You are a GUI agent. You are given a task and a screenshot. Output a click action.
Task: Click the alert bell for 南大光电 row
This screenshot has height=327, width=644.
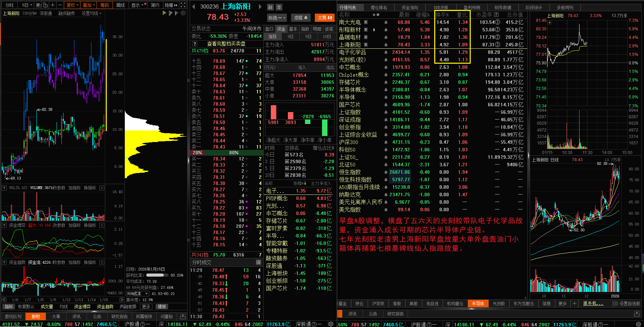(x=386, y=22)
